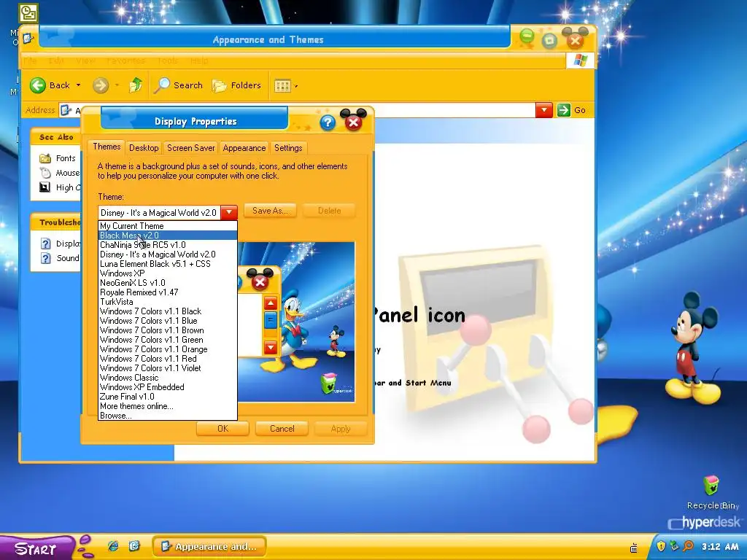Click the desktop icon at top left
Image resolution: width=747 pixels, height=560 pixels.
(28, 13)
